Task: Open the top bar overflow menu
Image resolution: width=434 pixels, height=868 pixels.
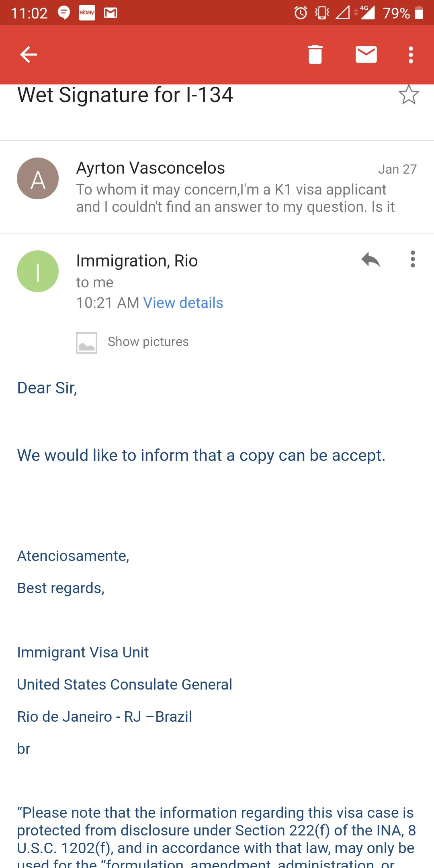Action: (411, 55)
